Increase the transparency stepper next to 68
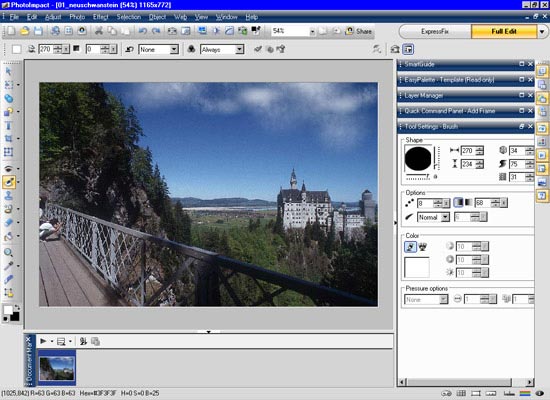Viewport: 550px width, 400px height. 495,201
